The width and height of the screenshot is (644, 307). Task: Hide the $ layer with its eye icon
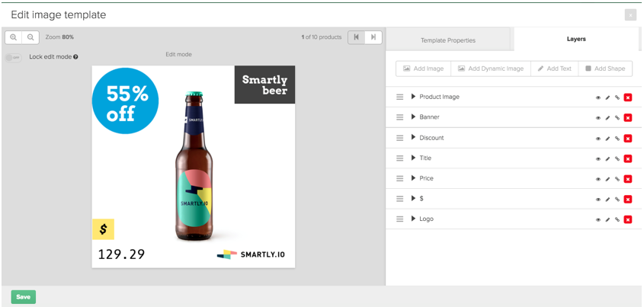598,199
